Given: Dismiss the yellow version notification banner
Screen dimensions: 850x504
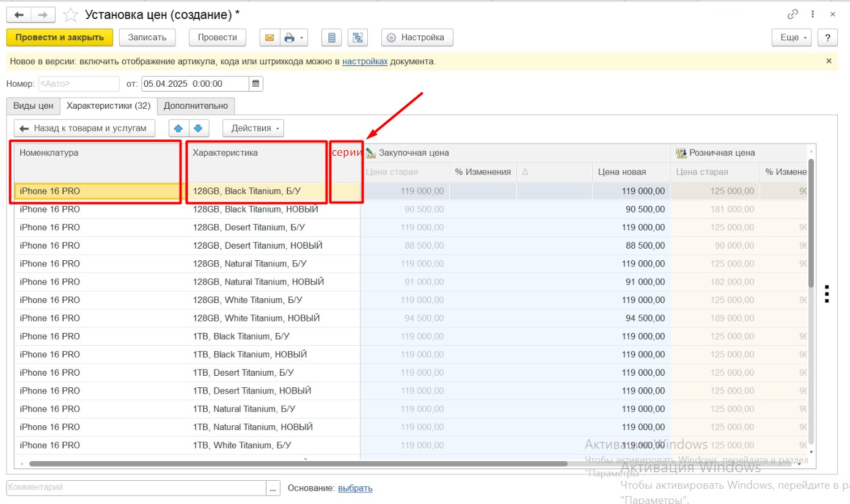Looking at the screenshot, I should coord(829,61).
